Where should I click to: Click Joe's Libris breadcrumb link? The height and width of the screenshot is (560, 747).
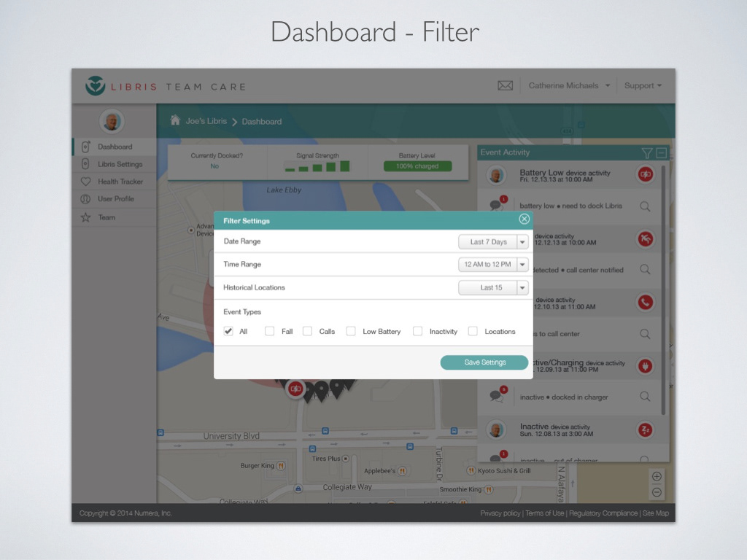[x=206, y=121]
